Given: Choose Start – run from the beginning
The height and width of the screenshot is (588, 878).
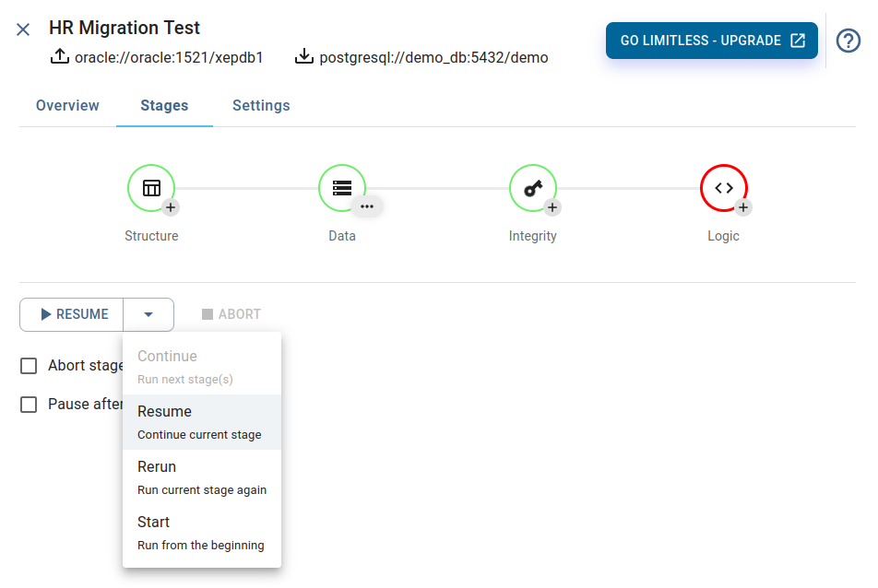Looking at the screenshot, I should 202,534.
